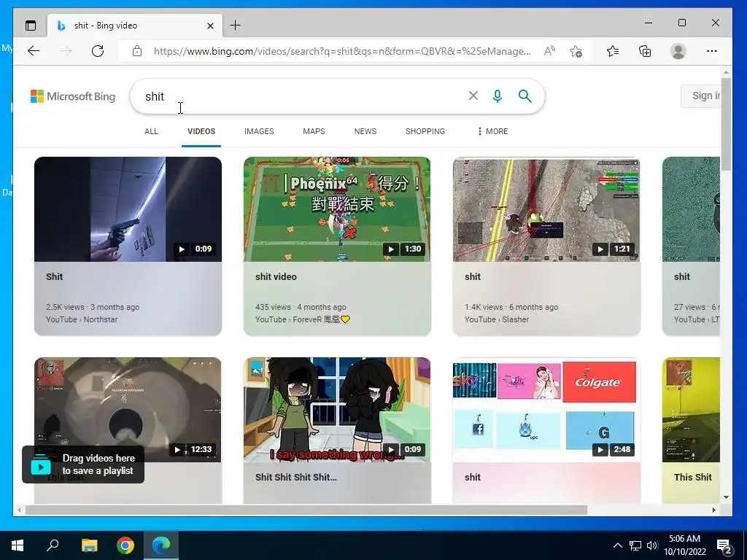Open the 12:33 video thumbnail
Viewport: 747px width, 560px height.
[x=128, y=410]
